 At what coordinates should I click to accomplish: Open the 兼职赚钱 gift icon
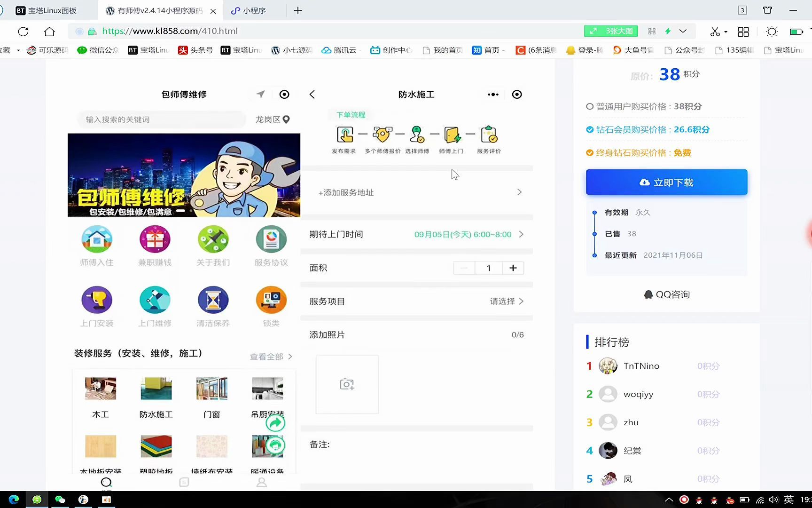(x=155, y=239)
